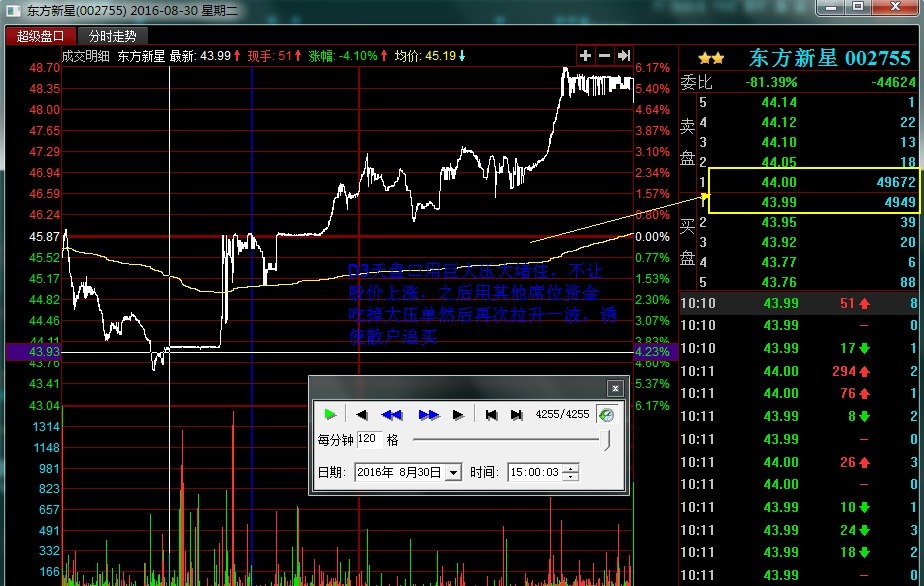Open the date dropdown showing 2016年8月30日
Screen dimensions: 924x586
453,472
